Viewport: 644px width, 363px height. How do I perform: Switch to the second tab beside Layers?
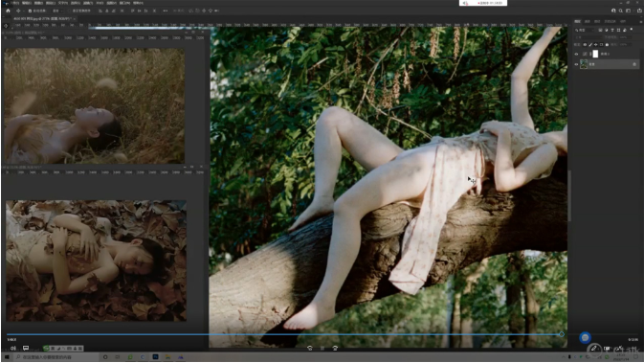click(x=588, y=21)
